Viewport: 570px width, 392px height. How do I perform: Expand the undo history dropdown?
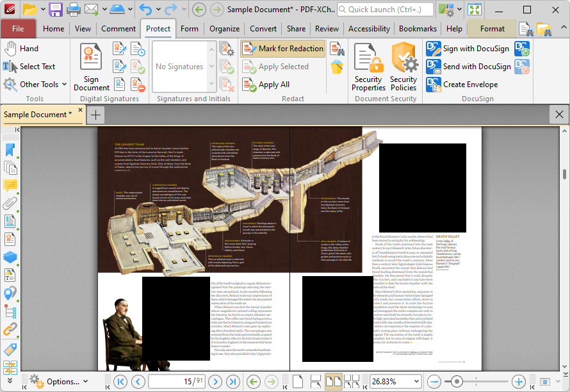158,10
